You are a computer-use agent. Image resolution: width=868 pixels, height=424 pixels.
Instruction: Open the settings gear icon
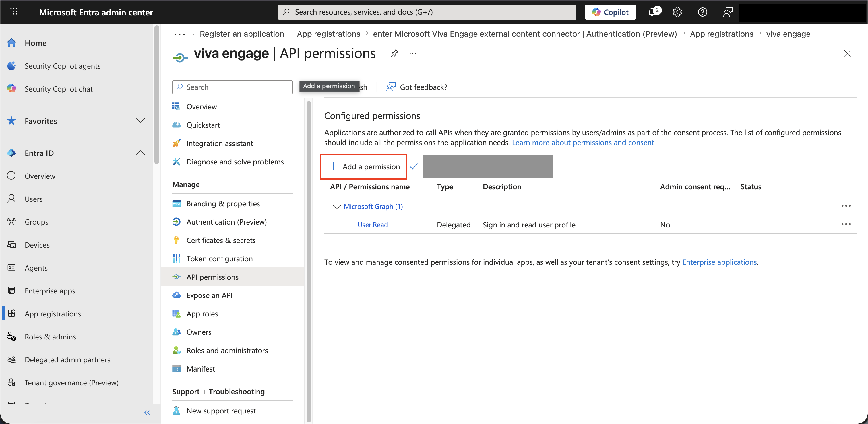coord(677,12)
